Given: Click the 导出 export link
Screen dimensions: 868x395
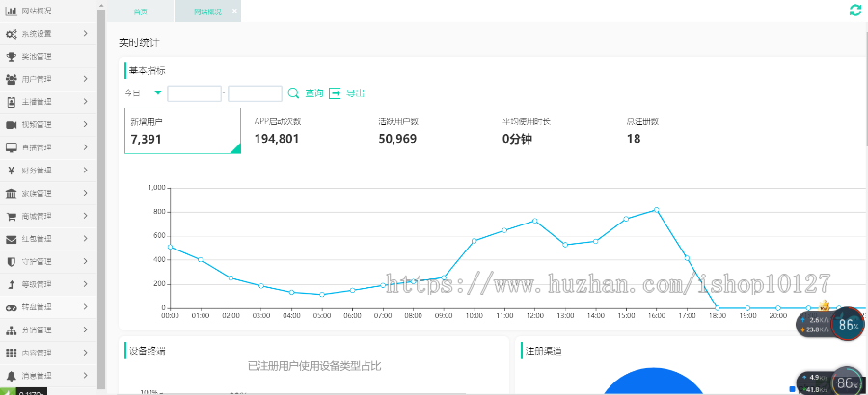Looking at the screenshot, I should 355,93.
